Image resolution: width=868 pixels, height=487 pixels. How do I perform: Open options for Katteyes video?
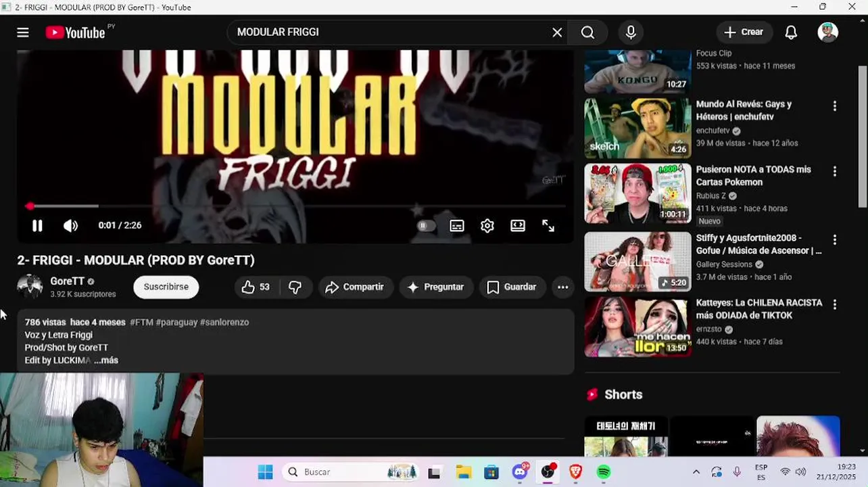point(834,305)
